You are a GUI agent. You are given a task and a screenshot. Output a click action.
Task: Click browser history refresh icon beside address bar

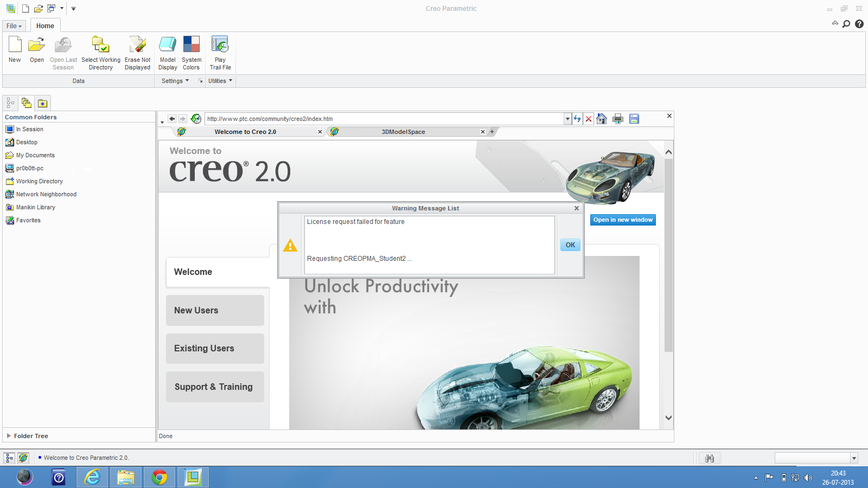tap(196, 119)
